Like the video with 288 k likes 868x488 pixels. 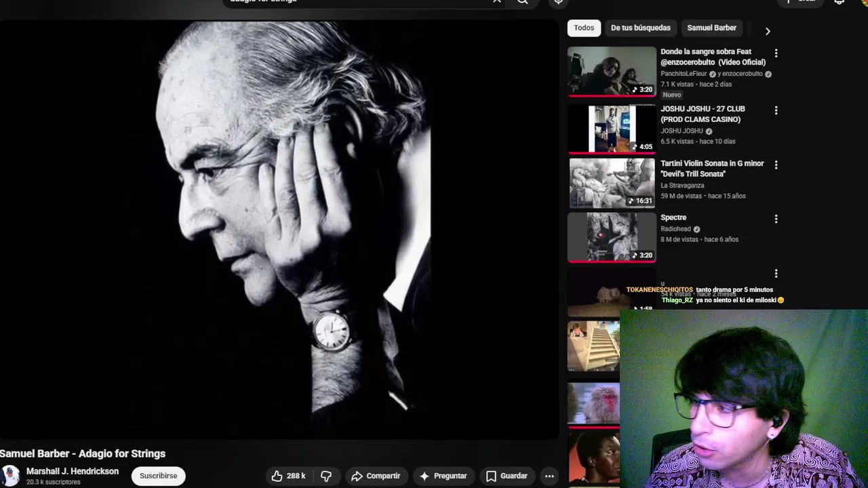pos(288,476)
